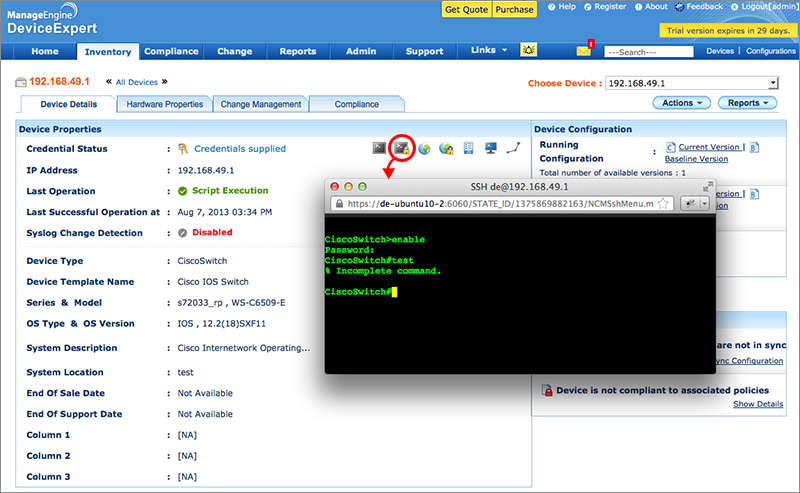
Task: Click the Help question mark icon
Action: pos(552,7)
